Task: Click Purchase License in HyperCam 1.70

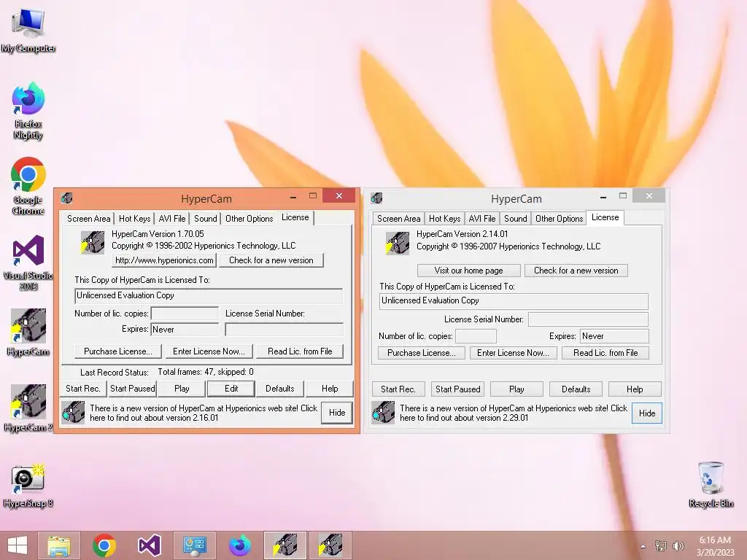Action: (x=118, y=351)
